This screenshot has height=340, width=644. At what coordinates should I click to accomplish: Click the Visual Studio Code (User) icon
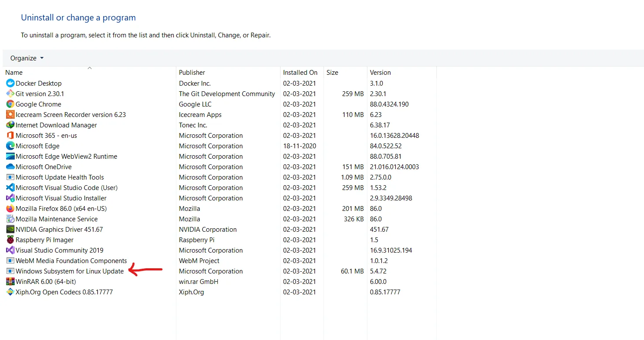click(10, 187)
